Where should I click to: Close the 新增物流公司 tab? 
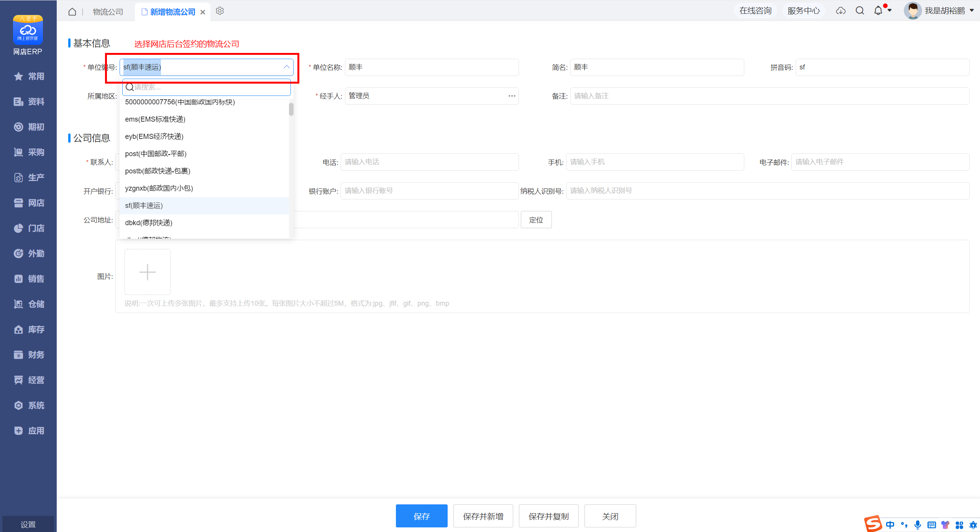pos(203,12)
